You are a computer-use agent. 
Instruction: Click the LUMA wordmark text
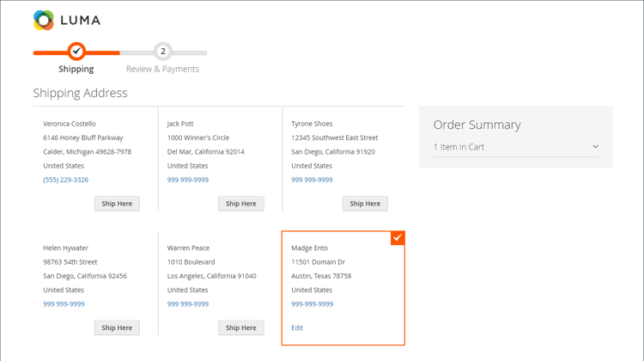[x=81, y=20]
